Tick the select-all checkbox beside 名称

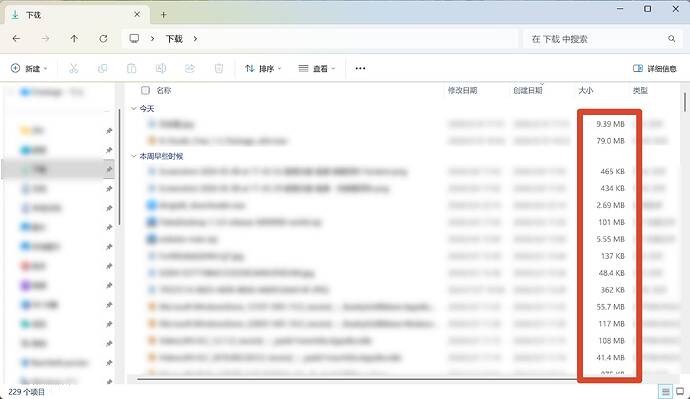click(x=145, y=90)
